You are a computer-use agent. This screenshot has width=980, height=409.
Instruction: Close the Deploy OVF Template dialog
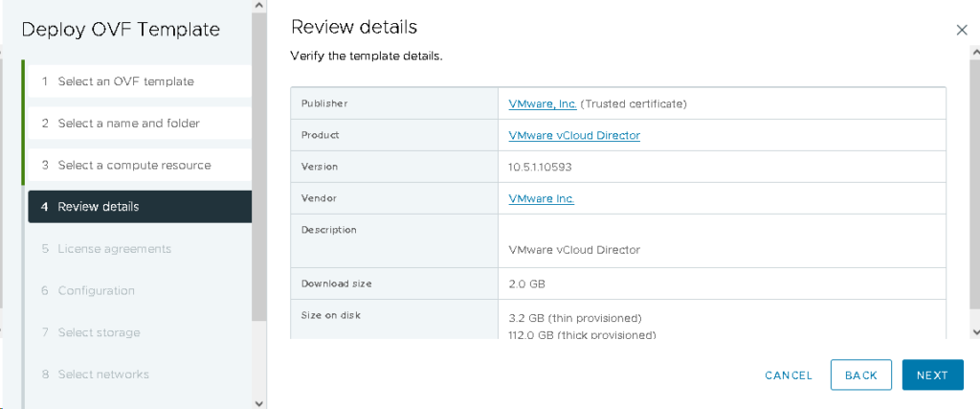click(x=962, y=30)
